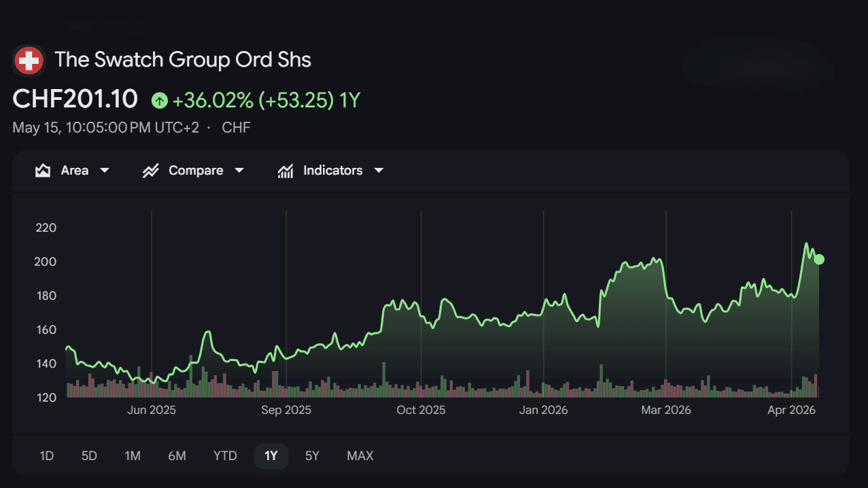Select the active 1Y range tab

click(x=271, y=456)
